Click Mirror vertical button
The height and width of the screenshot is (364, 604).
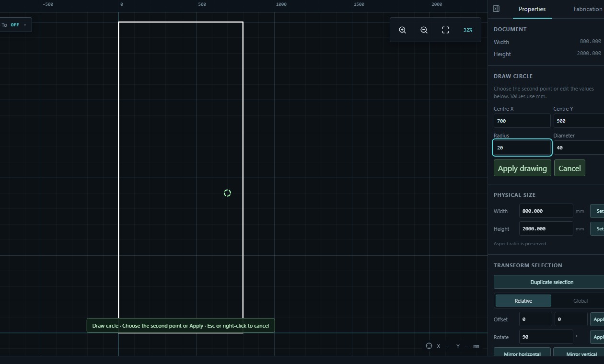pos(581,353)
